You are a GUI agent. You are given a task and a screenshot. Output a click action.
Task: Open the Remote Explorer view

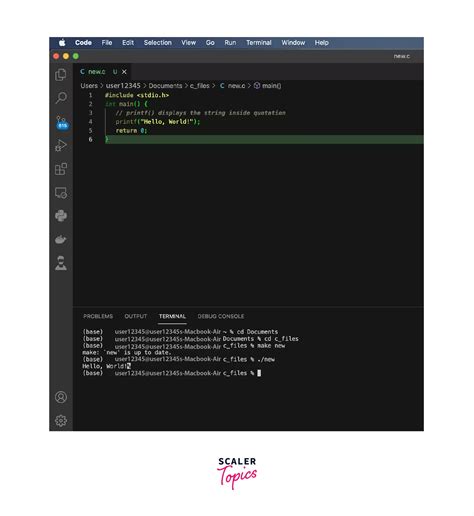61,193
